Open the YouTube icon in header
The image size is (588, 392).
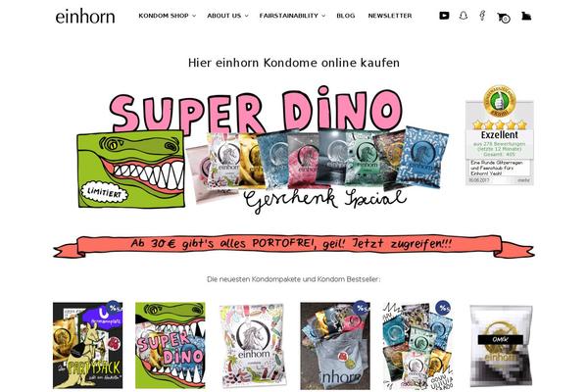444,16
